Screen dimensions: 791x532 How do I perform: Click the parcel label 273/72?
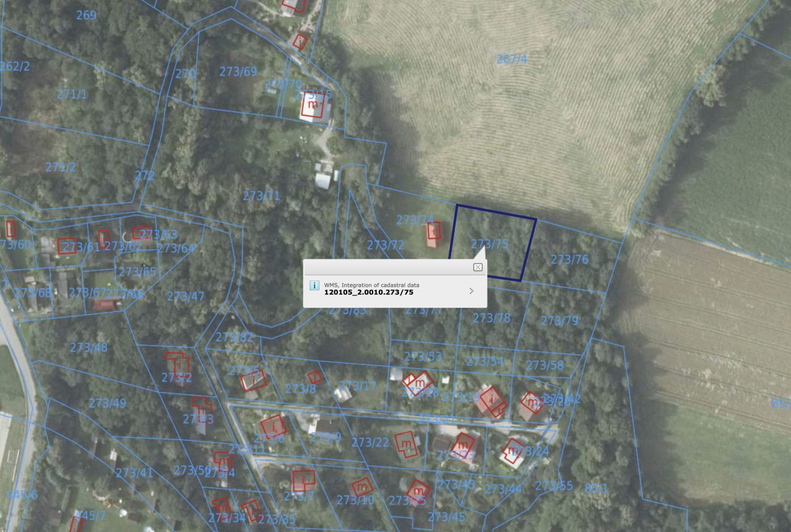pyautogui.click(x=385, y=245)
